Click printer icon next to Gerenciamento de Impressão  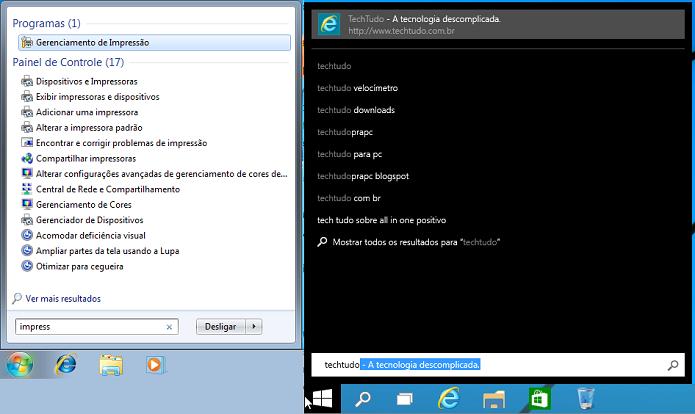[27, 43]
